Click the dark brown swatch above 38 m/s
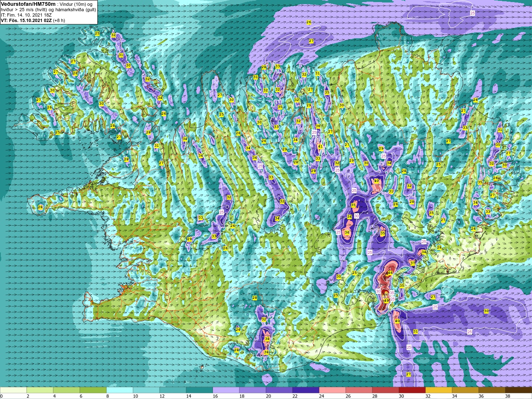This screenshot has width=532, height=399. point(519,390)
